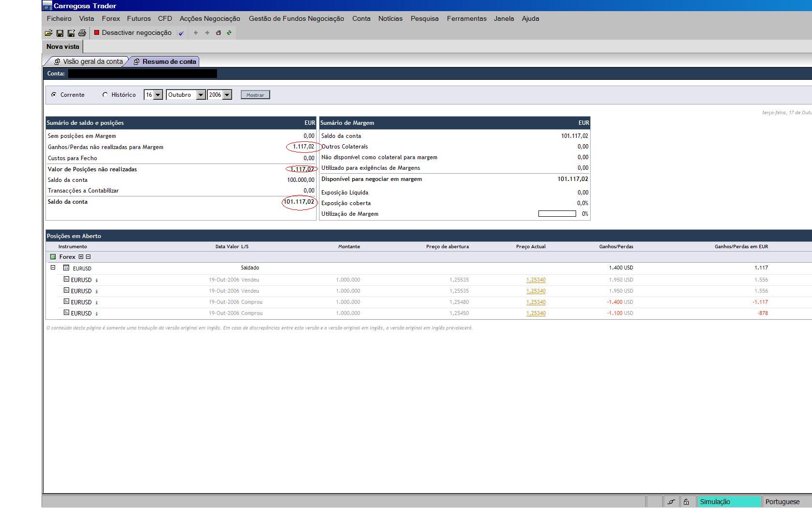
Task: Click the home icon in the toolbar
Action: pyautogui.click(x=218, y=33)
